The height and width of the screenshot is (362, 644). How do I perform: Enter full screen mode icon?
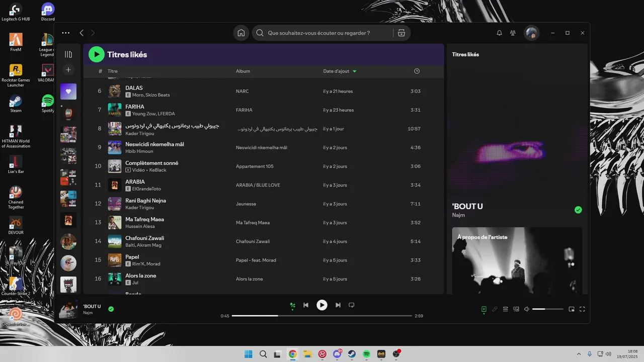583,309
